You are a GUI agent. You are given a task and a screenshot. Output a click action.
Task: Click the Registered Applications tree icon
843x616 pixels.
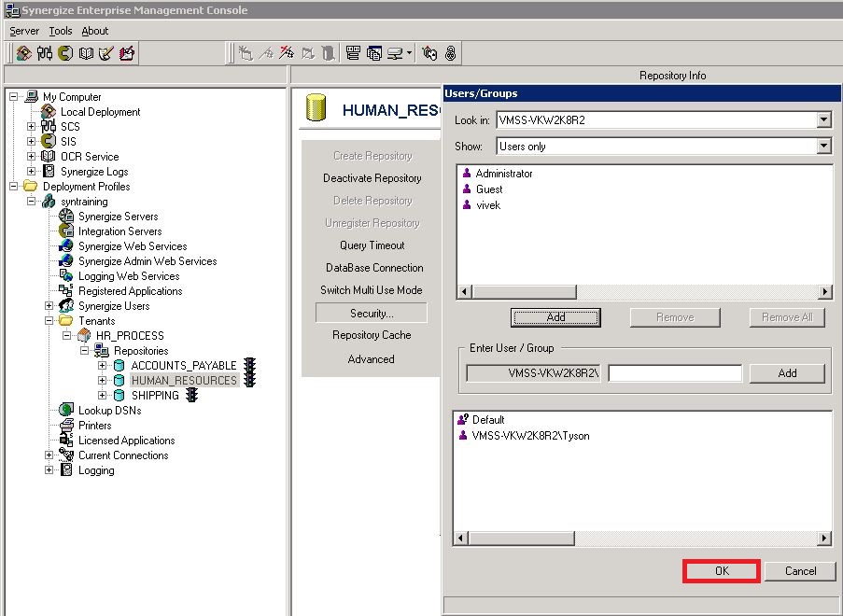[x=66, y=291]
